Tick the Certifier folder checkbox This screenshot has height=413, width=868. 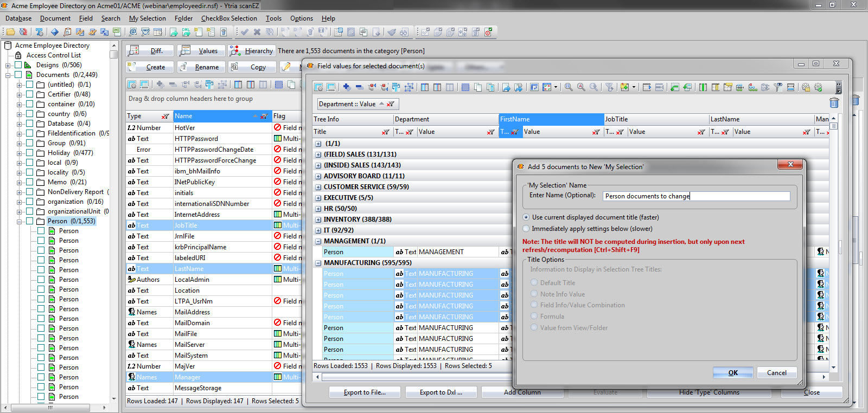pyautogui.click(x=30, y=94)
